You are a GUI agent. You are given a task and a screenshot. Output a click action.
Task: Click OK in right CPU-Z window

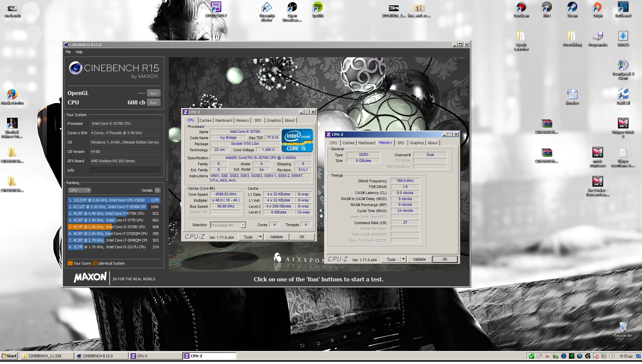445,259
